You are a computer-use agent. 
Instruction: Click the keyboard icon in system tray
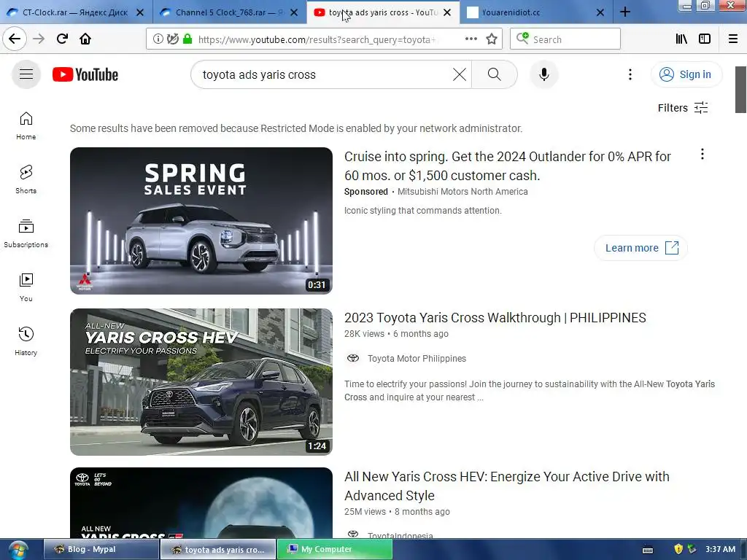(x=648, y=550)
